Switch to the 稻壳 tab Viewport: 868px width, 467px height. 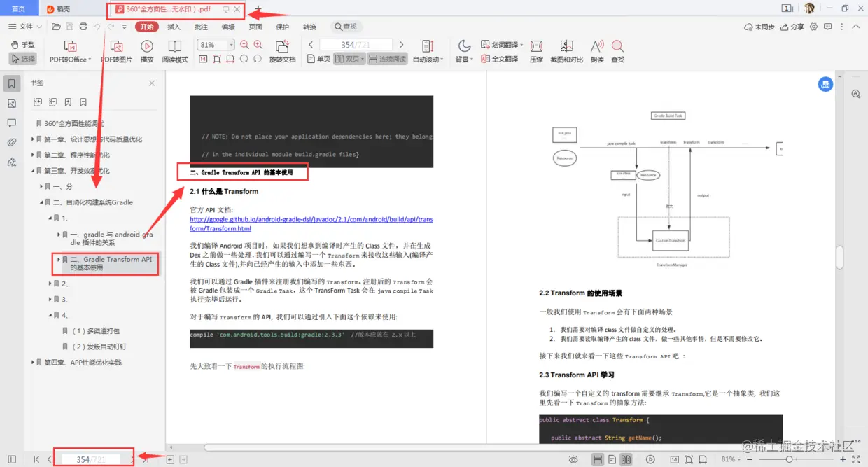coord(59,9)
